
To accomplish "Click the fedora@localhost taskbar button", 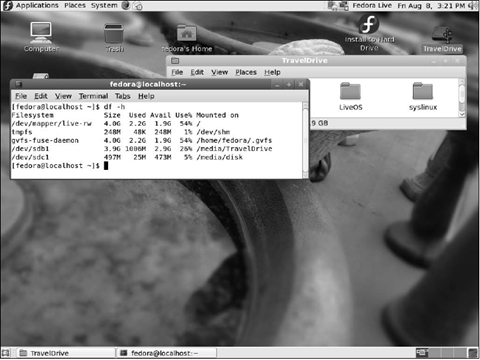I will pos(167,353).
